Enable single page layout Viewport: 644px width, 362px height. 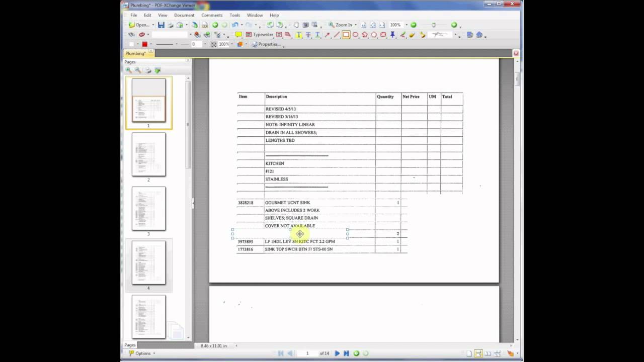469,353
